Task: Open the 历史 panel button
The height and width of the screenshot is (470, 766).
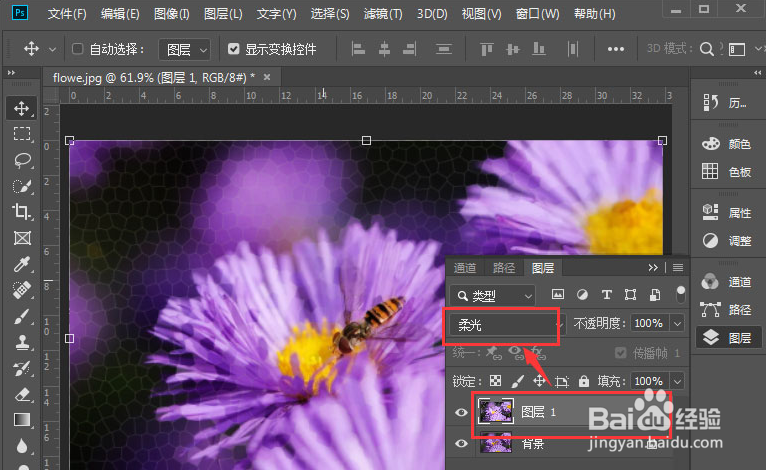Action: pyautogui.click(x=725, y=103)
